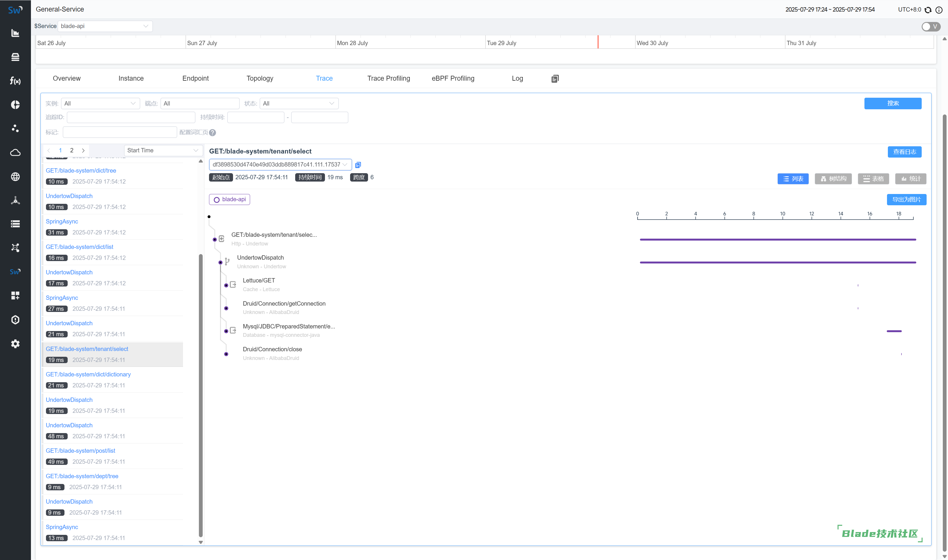Open the $Service blade-api dropdown
Image resolution: width=948 pixels, height=560 pixels.
(105, 26)
